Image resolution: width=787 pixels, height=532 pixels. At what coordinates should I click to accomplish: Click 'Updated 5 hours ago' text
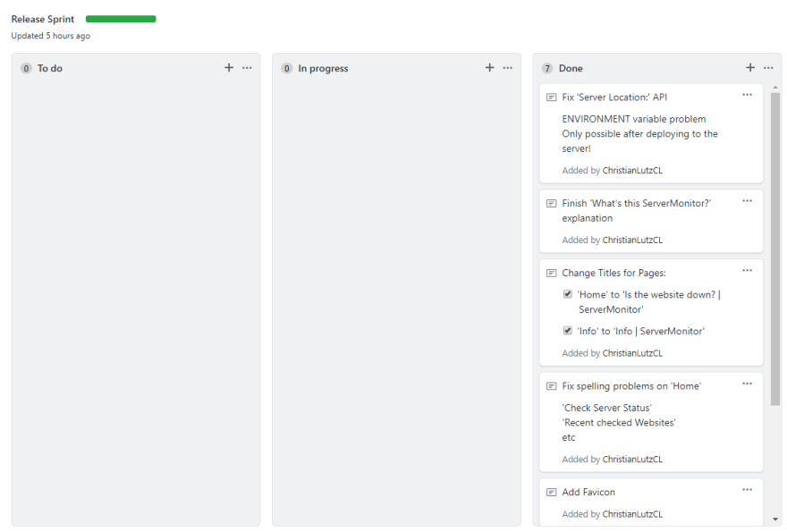point(51,36)
